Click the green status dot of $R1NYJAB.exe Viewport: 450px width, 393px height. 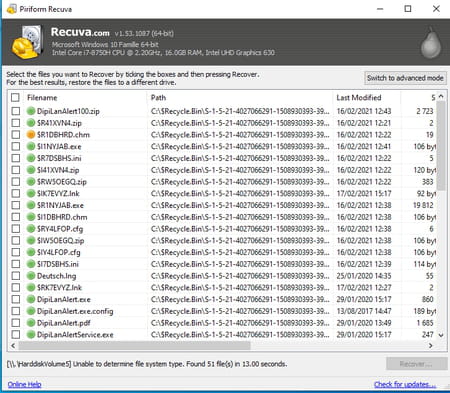31,205
